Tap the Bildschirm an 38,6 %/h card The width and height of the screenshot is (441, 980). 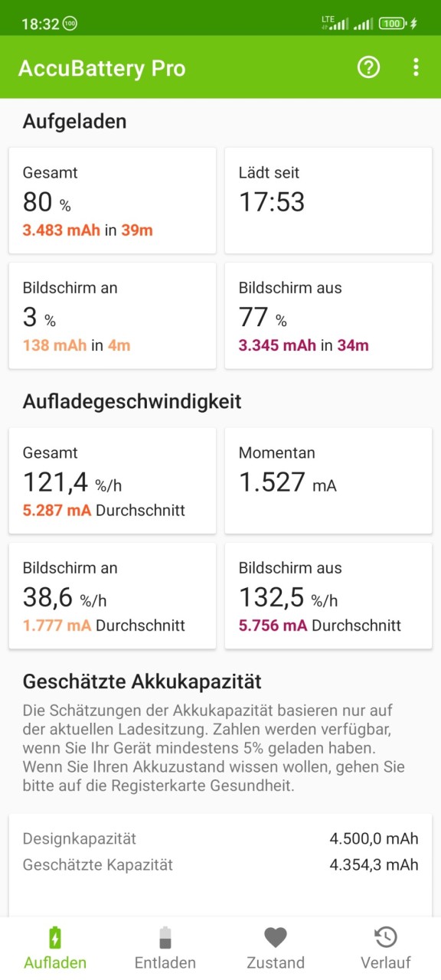113,596
